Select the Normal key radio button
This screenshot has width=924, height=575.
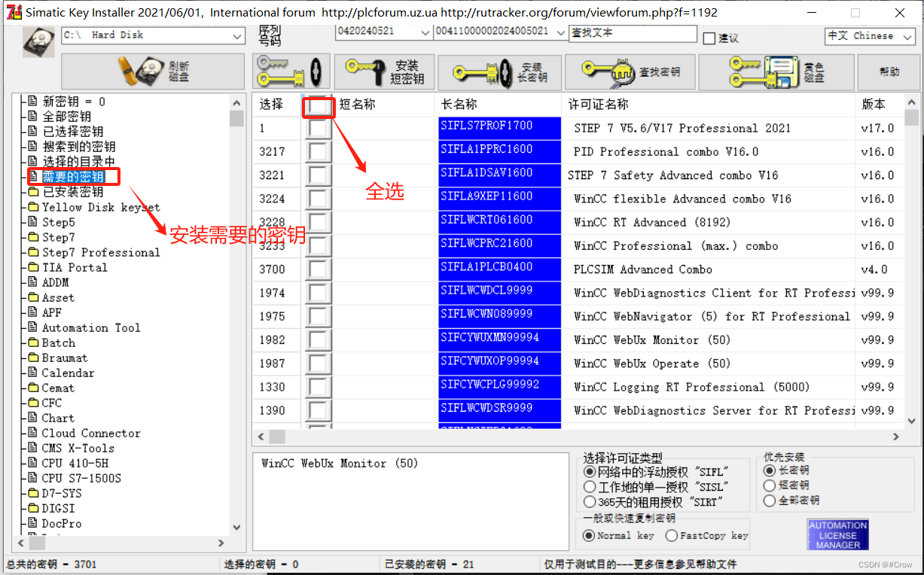[589, 536]
